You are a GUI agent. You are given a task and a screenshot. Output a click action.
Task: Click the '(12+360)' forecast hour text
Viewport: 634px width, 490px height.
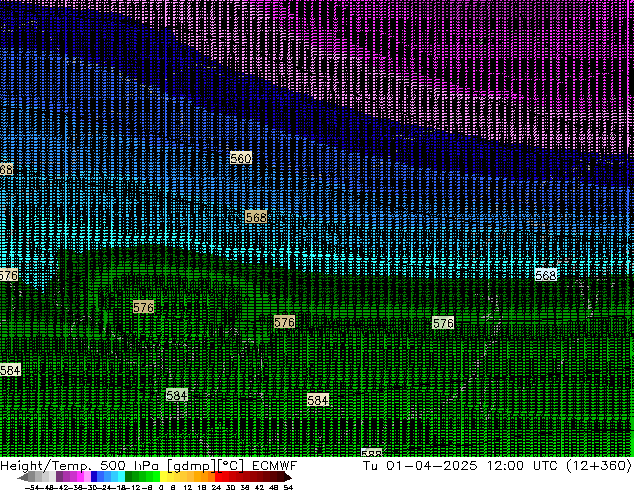[x=599, y=466]
